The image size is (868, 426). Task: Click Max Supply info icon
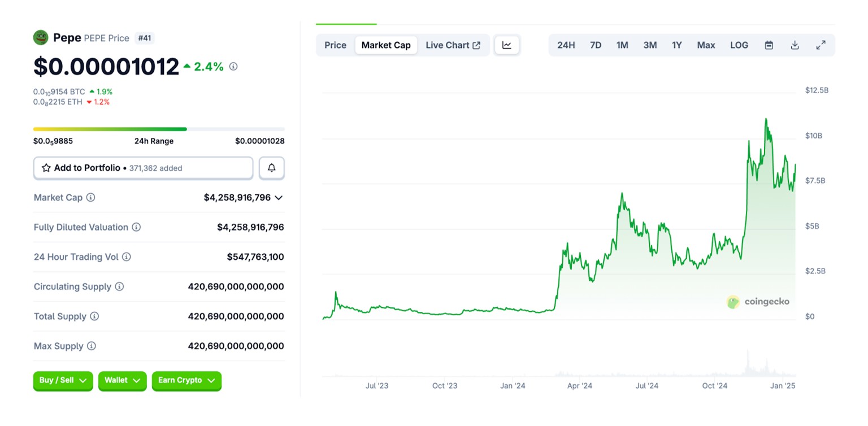[91, 346]
